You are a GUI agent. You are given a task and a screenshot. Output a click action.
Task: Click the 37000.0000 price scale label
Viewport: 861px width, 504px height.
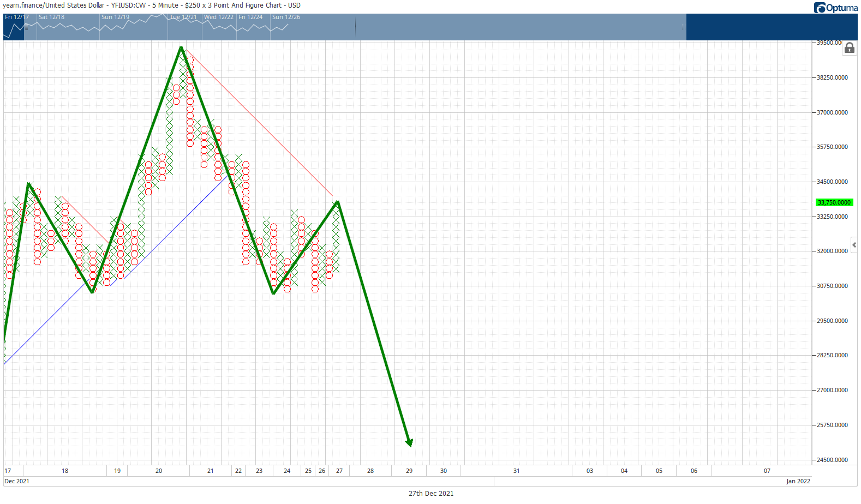coord(832,112)
